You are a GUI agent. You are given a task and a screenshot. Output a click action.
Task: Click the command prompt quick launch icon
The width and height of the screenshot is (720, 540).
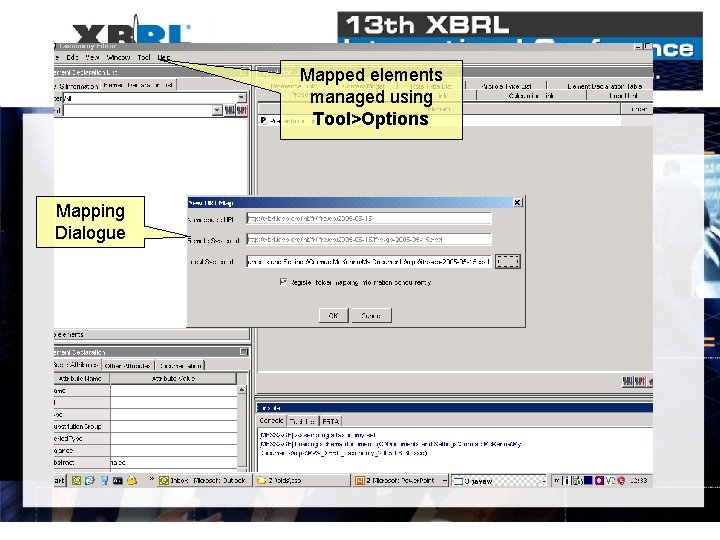tap(118, 480)
